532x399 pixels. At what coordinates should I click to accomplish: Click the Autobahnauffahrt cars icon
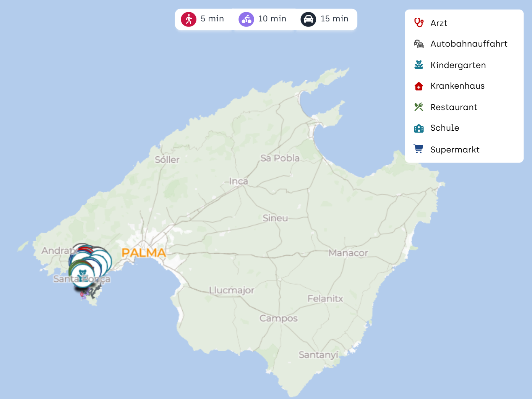[419, 44]
